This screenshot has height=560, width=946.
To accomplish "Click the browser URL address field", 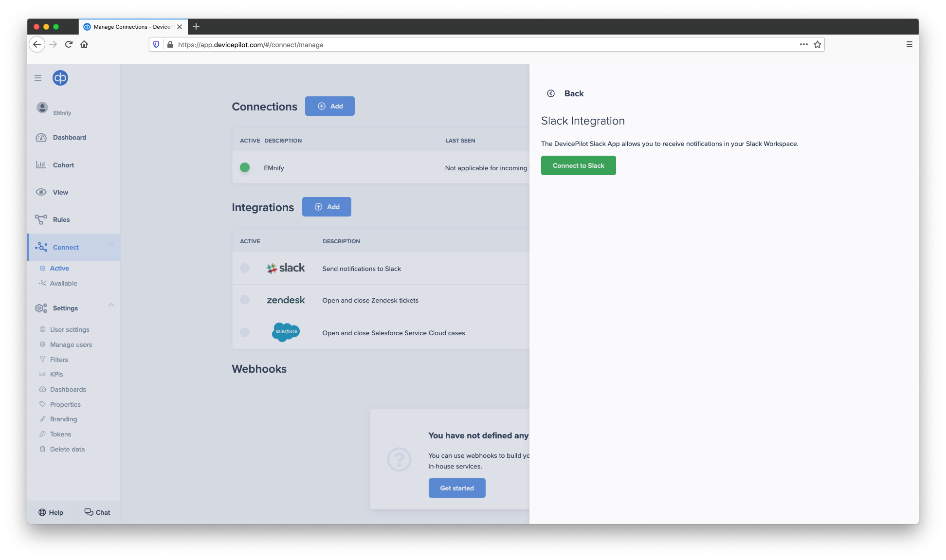I will [487, 44].
